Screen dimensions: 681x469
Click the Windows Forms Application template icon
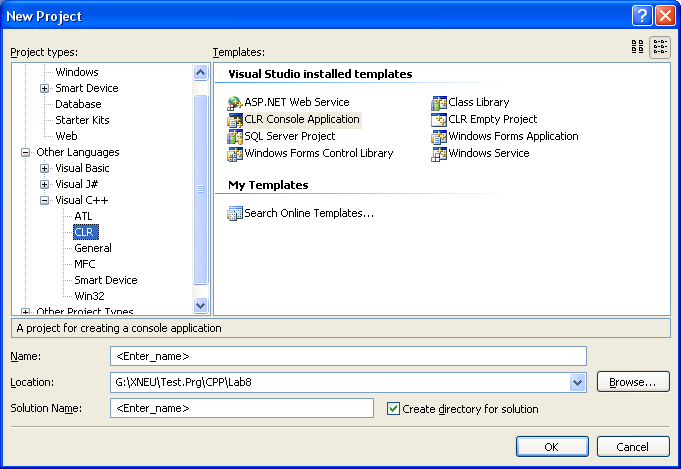pyautogui.click(x=439, y=137)
